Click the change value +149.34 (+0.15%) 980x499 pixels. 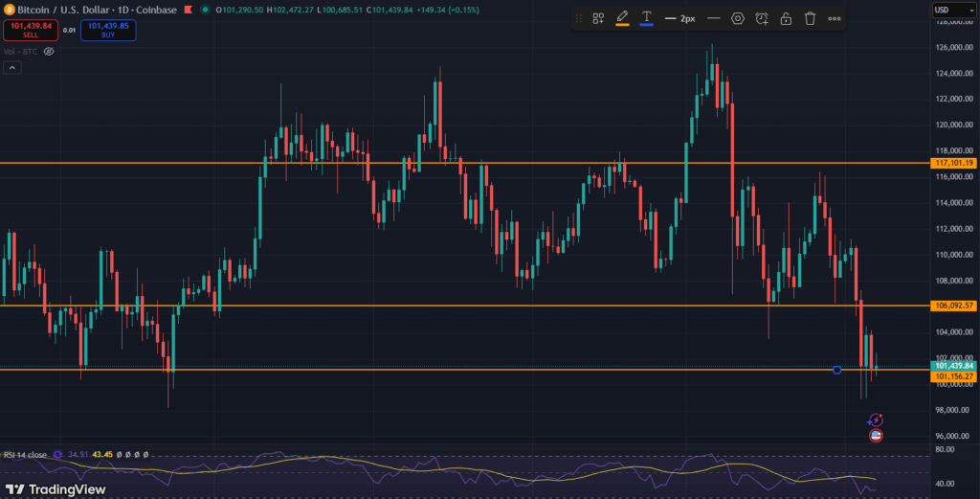click(x=448, y=10)
